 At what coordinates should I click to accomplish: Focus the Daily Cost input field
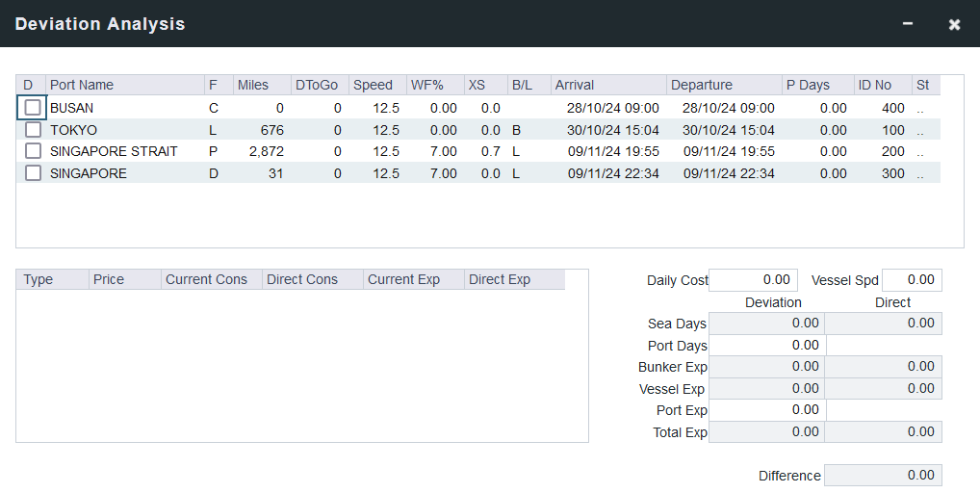click(x=754, y=280)
